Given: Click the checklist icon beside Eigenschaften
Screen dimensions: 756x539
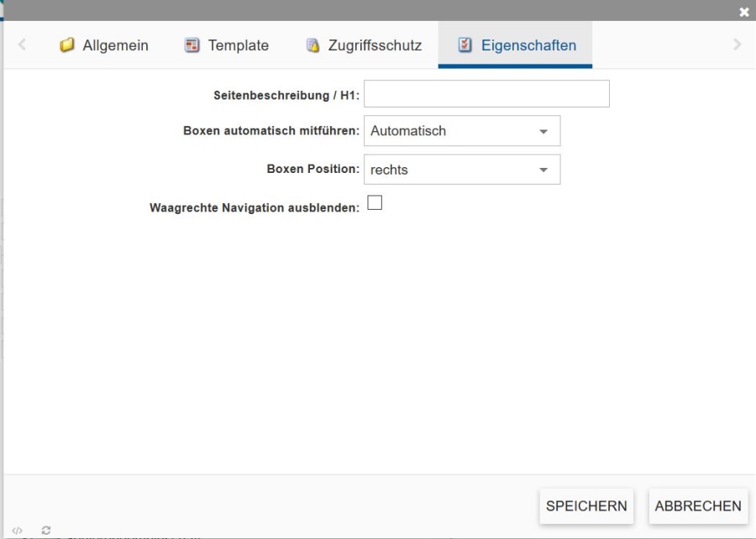Looking at the screenshot, I should (465, 45).
